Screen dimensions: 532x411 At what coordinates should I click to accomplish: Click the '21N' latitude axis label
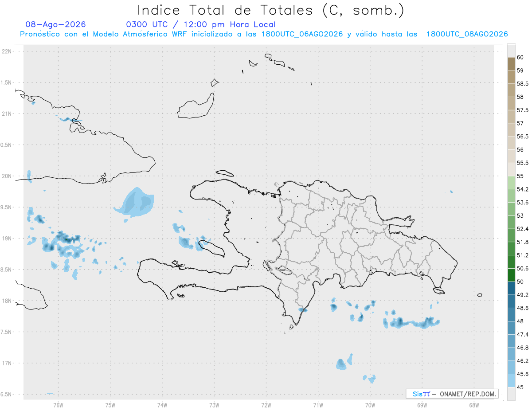8,114
